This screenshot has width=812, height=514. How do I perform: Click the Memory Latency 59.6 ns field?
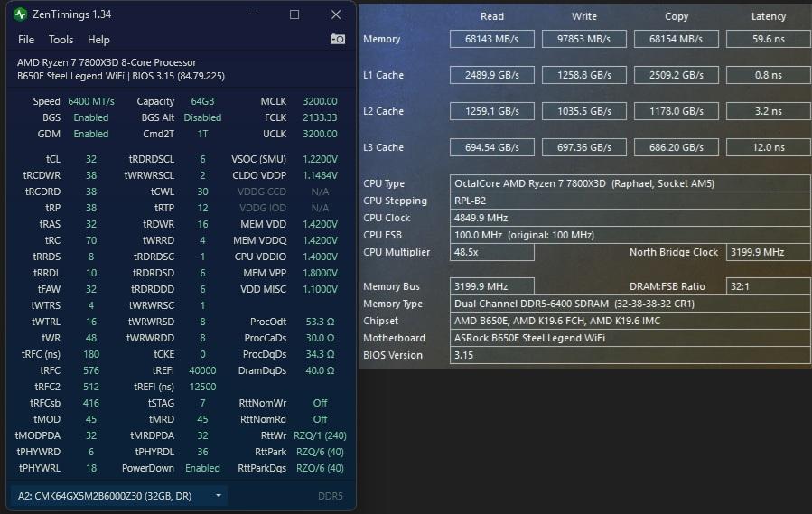point(769,39)
